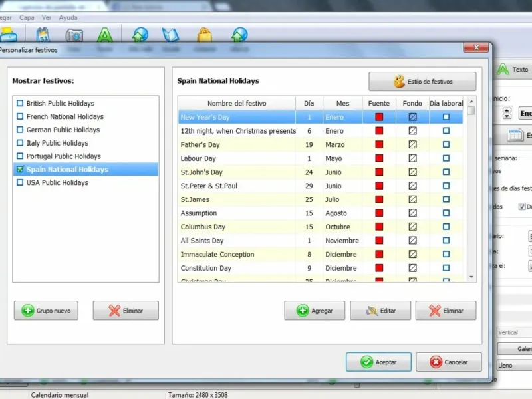Click the camera photo icon in the toolbar
The height and width of the screenshot is (399, 532).
pyautogui.click(x=74, y=35)
